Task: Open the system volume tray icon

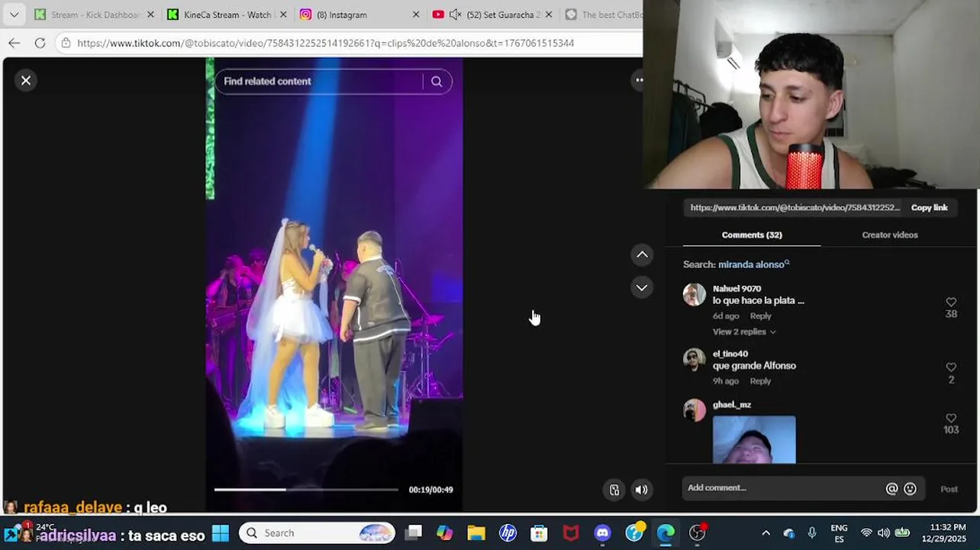Action: [x=884, y=533]
